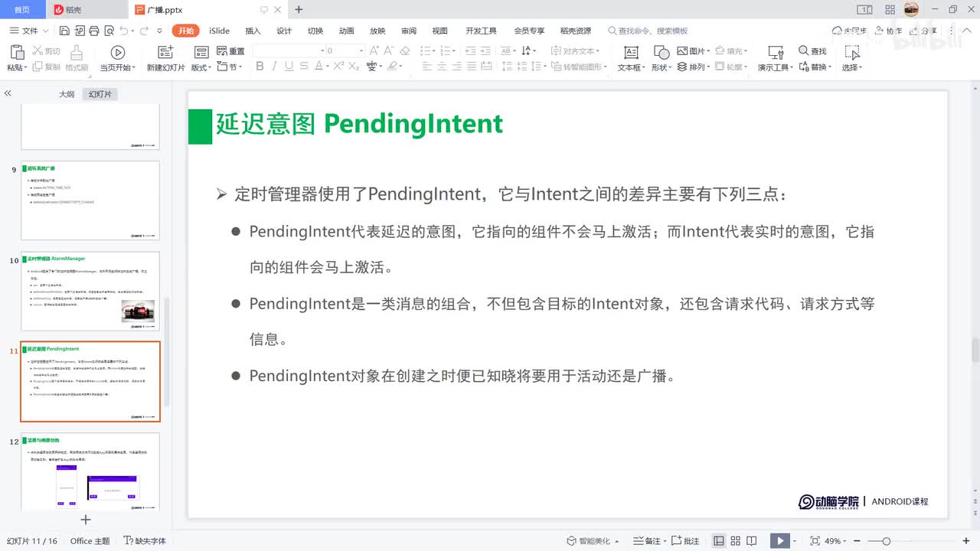Open the File (文件) menu dropdown
980x551 pixels.
click(29, 31)
